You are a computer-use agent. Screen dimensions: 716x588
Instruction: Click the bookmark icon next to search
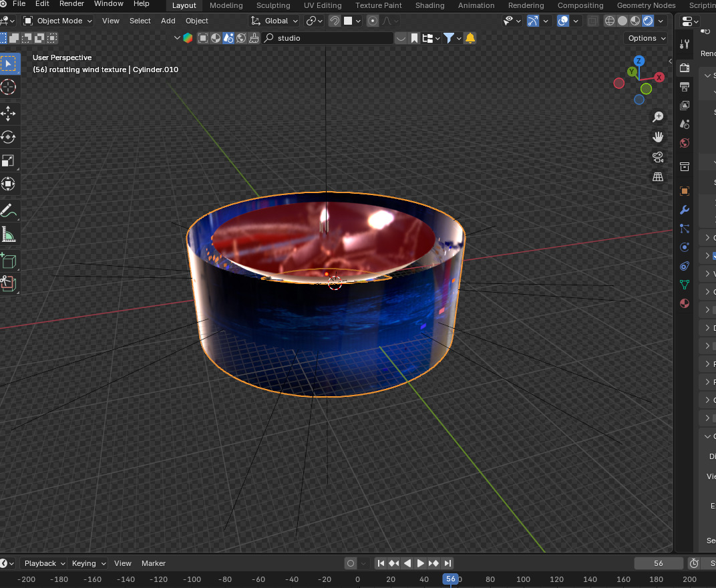pyautogui.click(x=414, y=38)
